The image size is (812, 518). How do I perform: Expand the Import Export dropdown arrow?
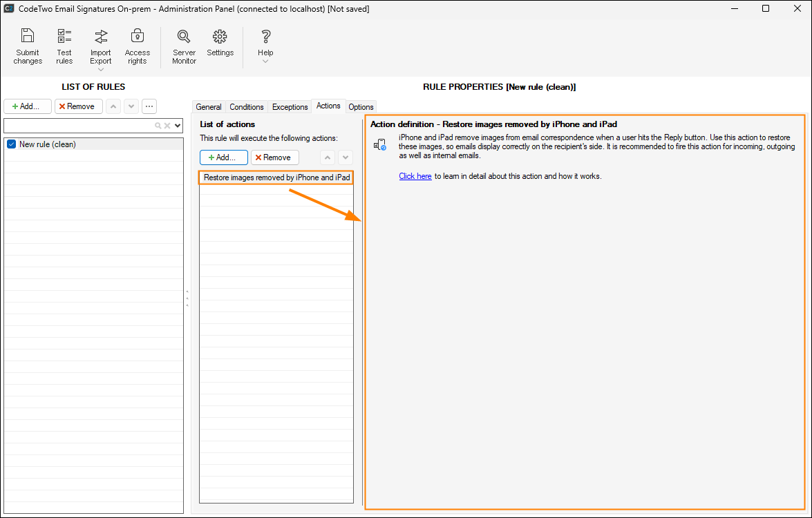pyautogui.click(x=101, y=69)
